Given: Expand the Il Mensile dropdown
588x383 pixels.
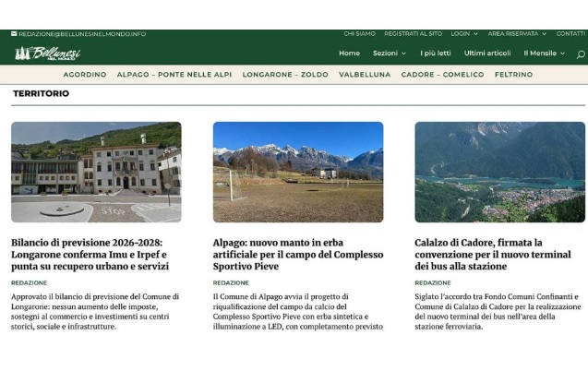Looking at the screenshot, I should [x=544, y=54].
